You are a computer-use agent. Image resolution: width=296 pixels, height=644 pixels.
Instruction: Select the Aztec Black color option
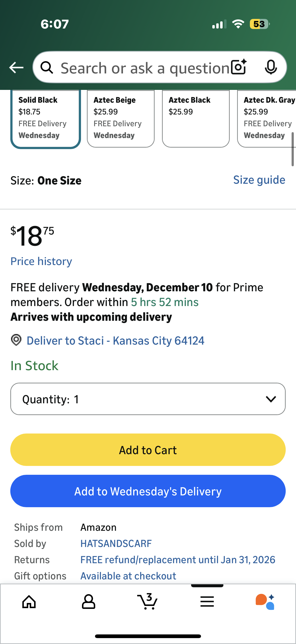tap(196, 118)
